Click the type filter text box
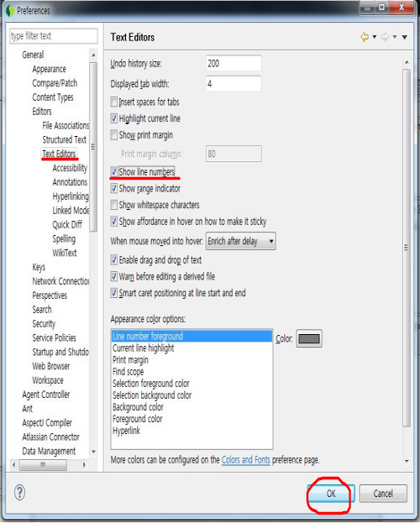The image size is (420, 523). pos(54,36)
